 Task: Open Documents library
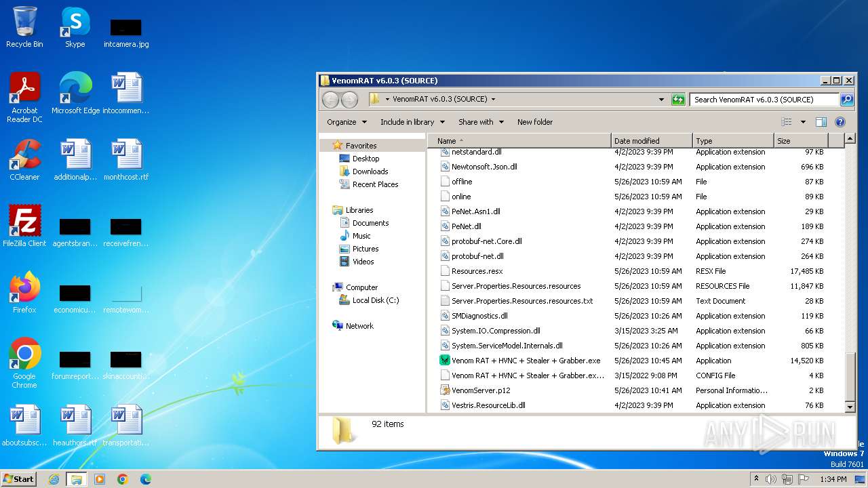(x=370, y=222)
